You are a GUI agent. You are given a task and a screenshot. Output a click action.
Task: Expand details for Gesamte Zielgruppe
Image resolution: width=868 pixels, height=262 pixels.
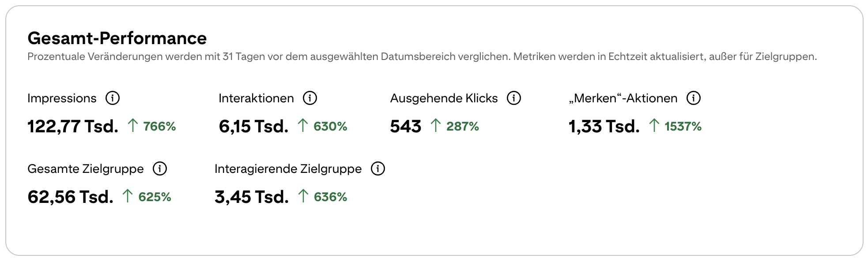pos(85,168)
